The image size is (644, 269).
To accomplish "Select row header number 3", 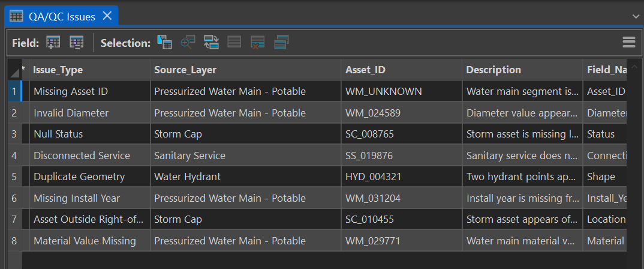I will (x=14, y=134).
